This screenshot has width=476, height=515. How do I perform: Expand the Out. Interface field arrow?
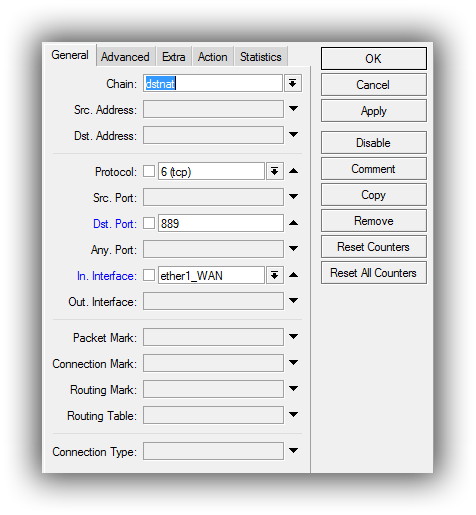click(x=293, y=301)
